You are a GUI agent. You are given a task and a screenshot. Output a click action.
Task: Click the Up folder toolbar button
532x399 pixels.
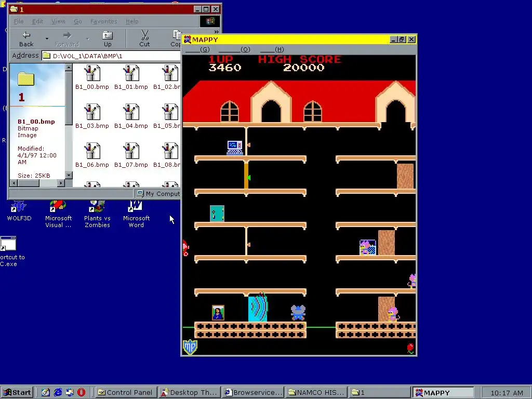[108, 38]
